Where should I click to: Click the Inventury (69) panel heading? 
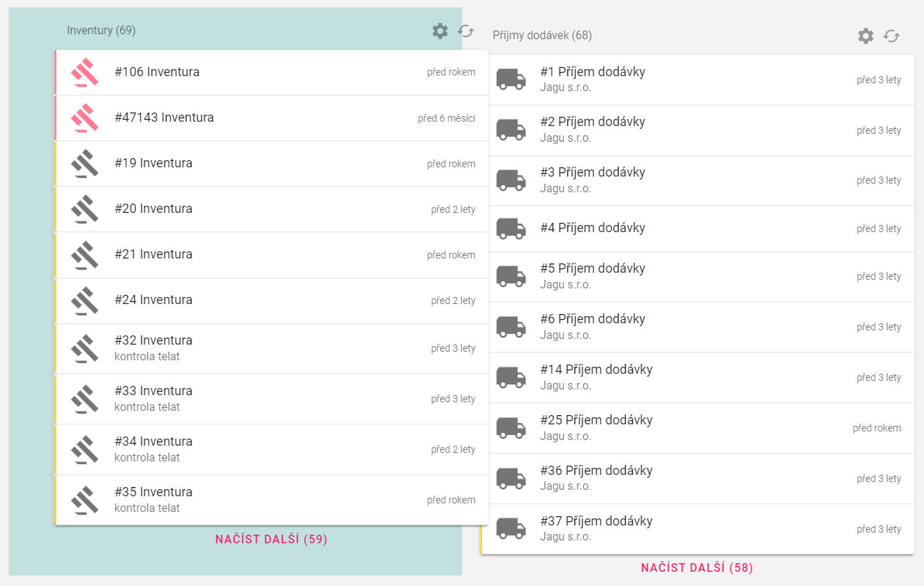click(101, 31)
